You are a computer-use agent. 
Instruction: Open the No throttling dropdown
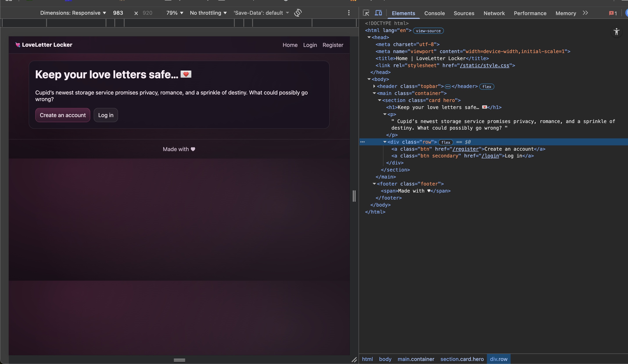tap(208, 13)
